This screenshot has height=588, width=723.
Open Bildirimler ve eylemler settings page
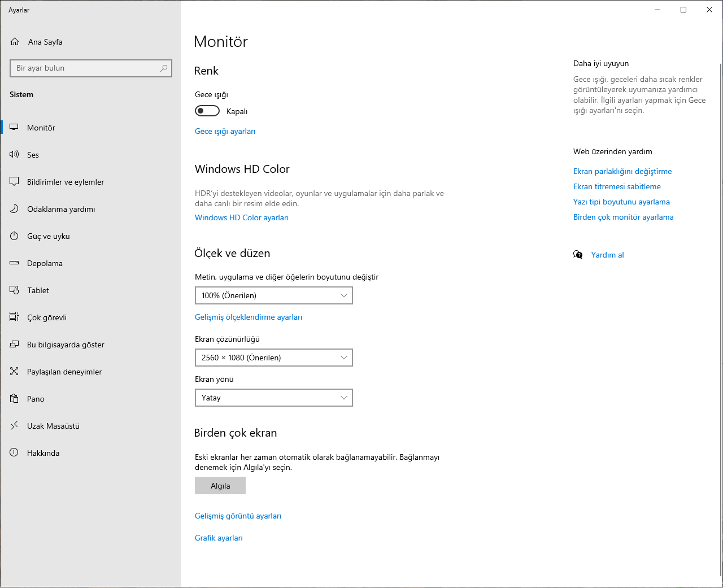tap(66, 182)
